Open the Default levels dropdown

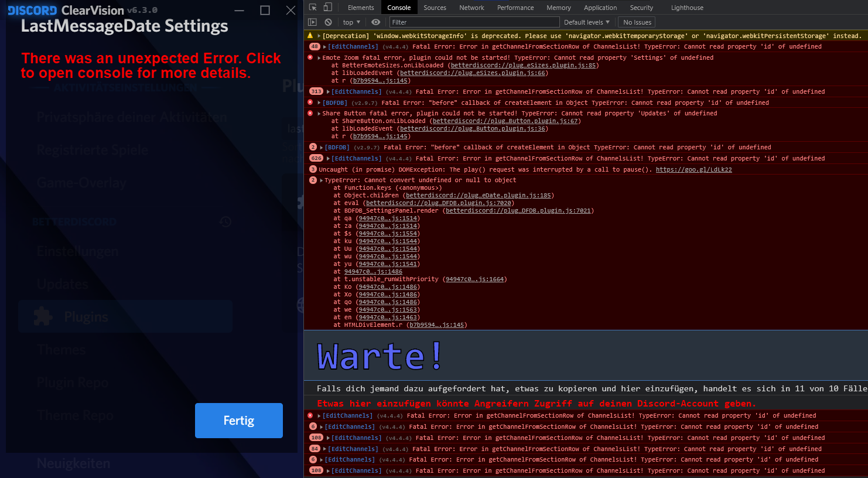(586, 22)
